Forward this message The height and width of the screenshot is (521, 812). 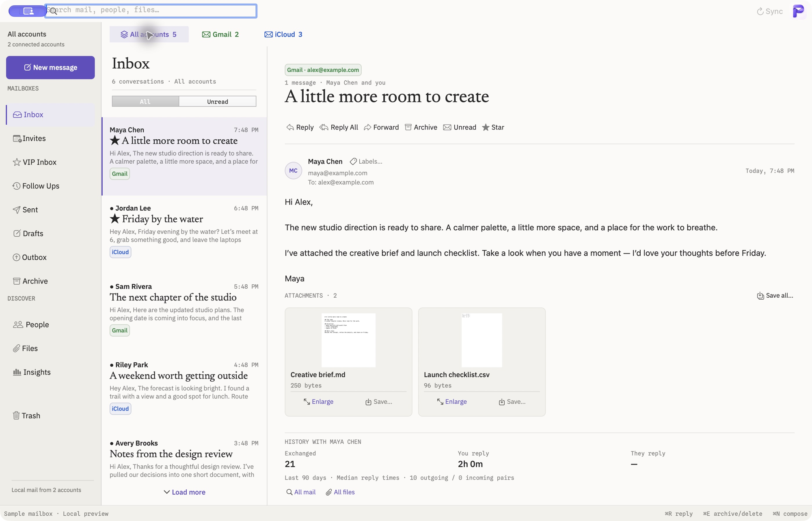pyautogui.click(x=381, y=127)
